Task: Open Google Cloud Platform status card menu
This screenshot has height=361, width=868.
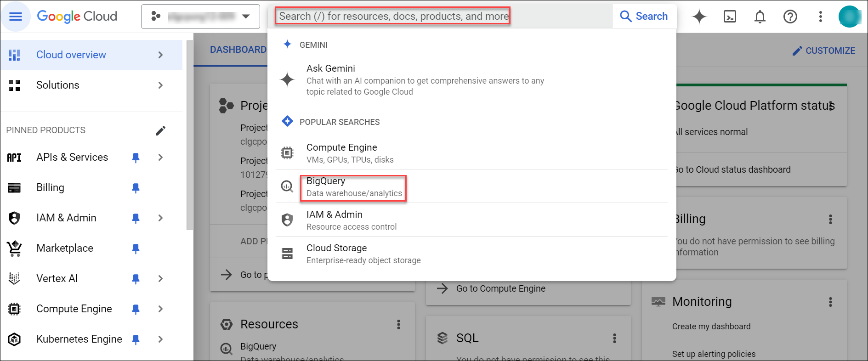Action: pos(831,106)
